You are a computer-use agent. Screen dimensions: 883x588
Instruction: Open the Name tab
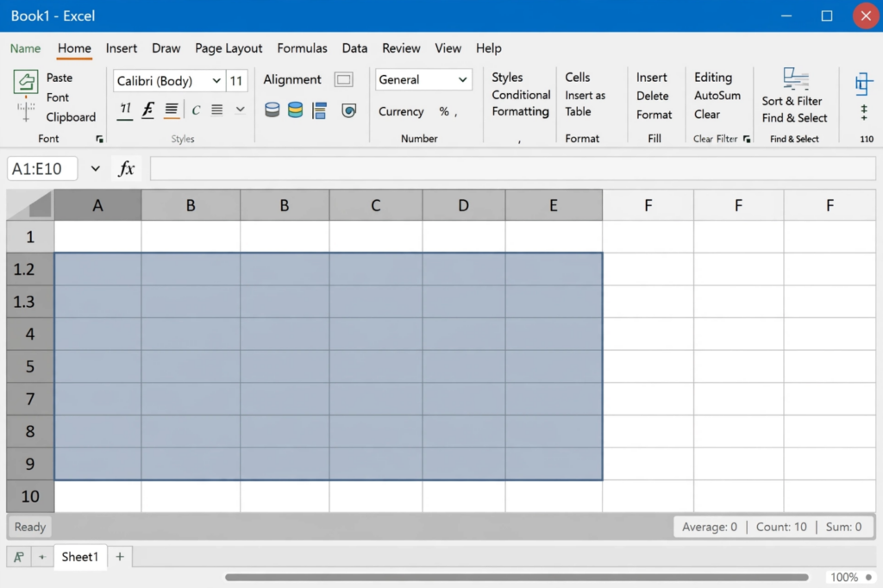(25, 48)
